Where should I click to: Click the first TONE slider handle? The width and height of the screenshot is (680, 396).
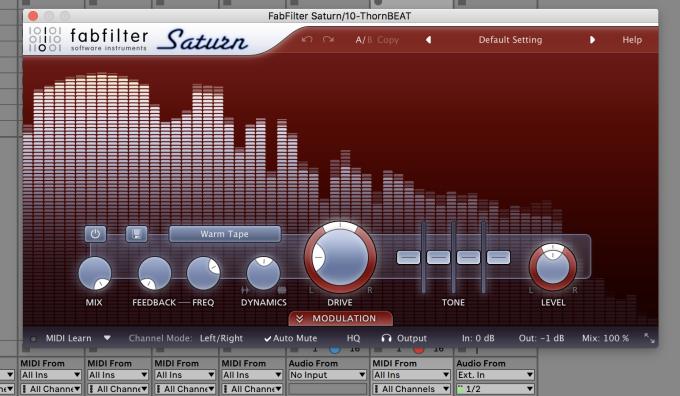[408, 257]
